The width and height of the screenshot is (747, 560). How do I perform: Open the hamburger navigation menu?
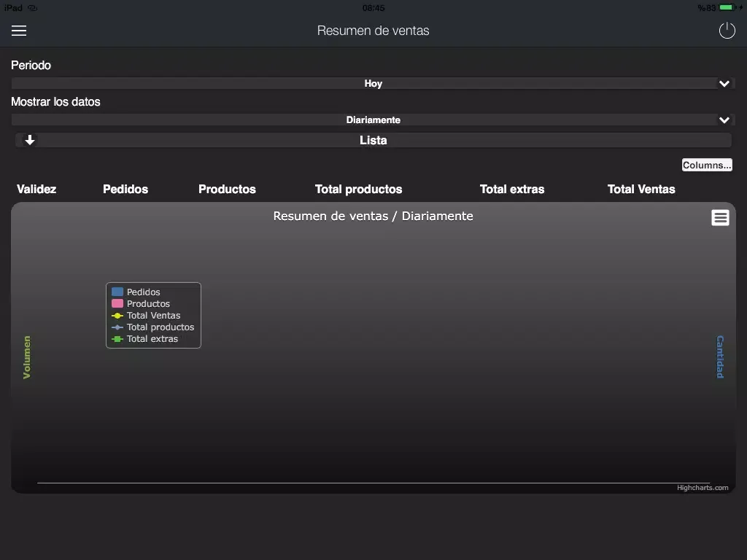click(x=19, y=31)
